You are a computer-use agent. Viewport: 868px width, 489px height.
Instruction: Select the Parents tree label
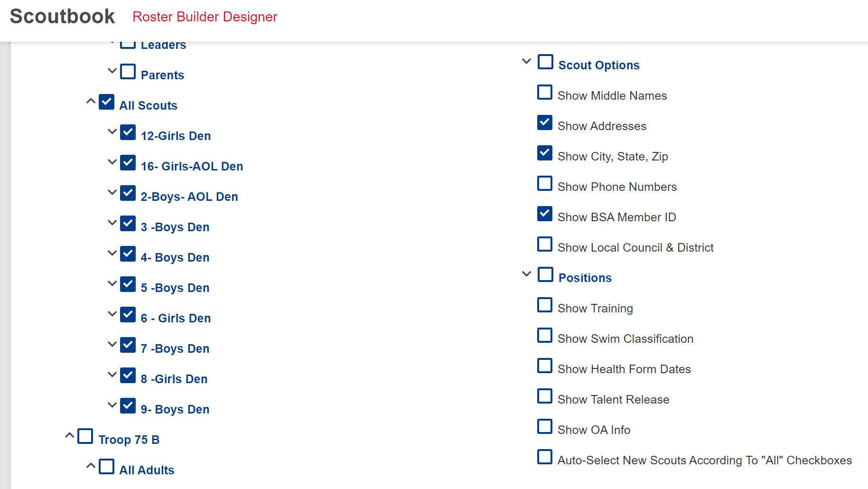click(162, 75)
